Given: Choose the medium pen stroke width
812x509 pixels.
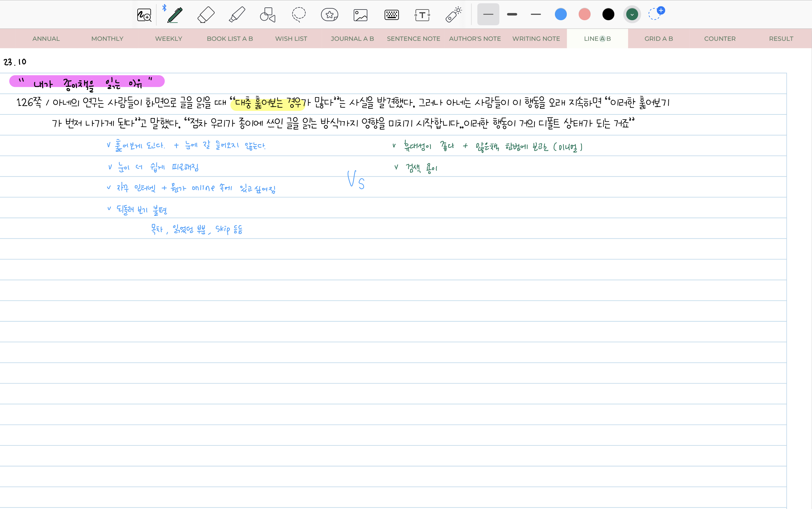Looking at the screenshot, I should 536,15.
